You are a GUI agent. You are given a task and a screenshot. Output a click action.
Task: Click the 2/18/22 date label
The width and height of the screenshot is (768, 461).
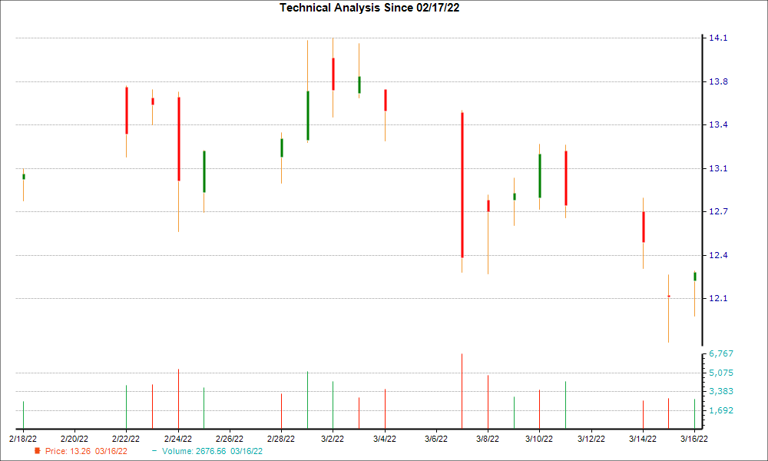click(23, 439)
